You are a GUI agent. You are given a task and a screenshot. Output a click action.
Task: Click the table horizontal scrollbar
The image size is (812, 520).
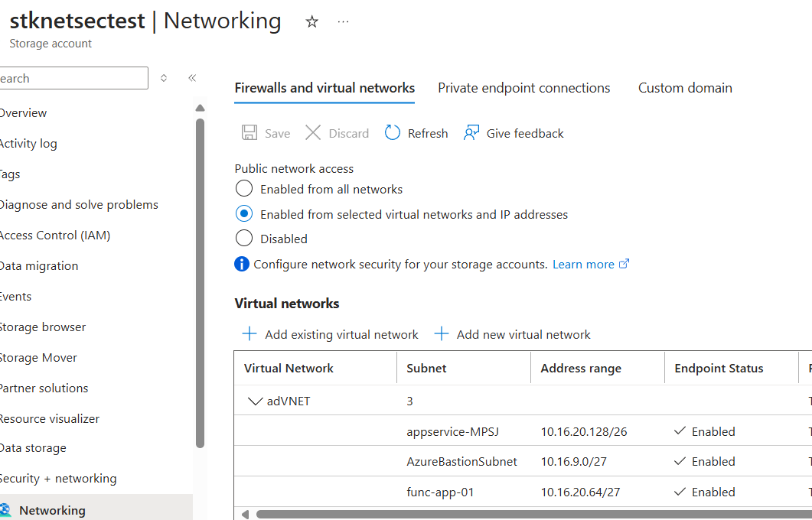point(534,515)
